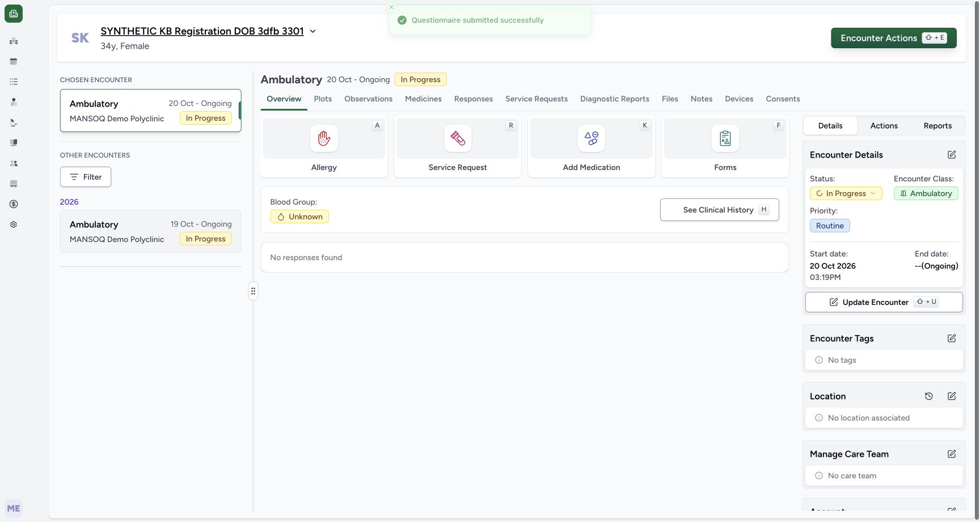Open the Filter for other encounters
The width and height of the screenshot is (980, 522).
86,177
